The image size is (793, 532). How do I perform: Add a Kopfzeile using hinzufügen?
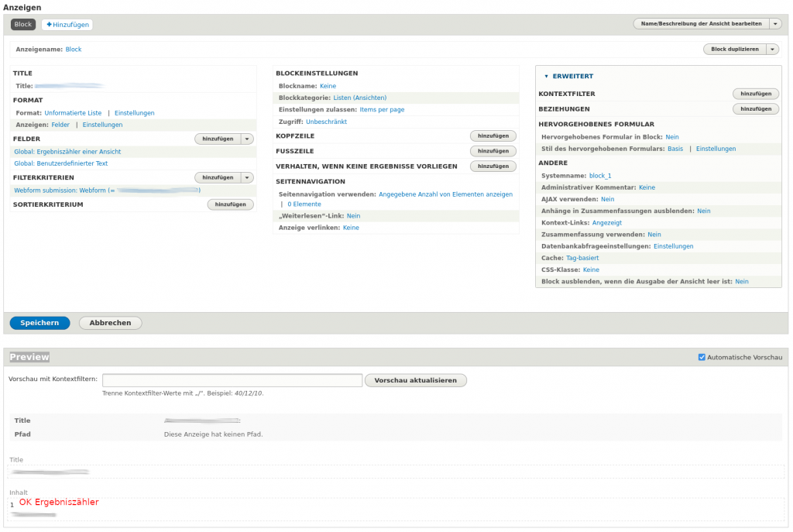point(493,136)
